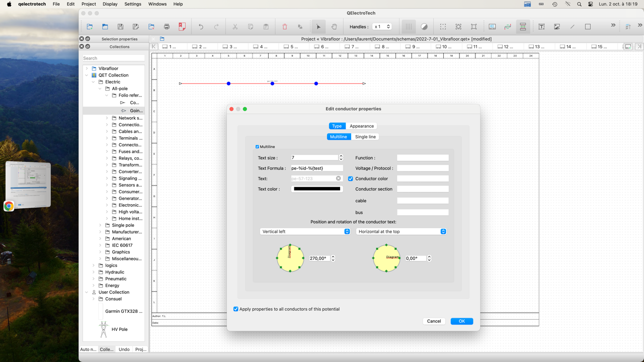Expand the Hydraulic collection folder

(x=94, y=272)
